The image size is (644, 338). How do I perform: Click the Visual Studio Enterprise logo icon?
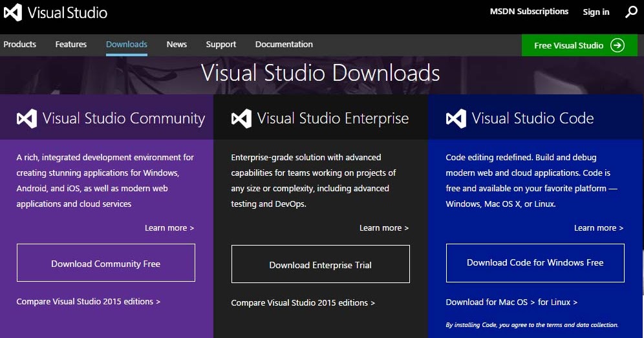(241, 118)
